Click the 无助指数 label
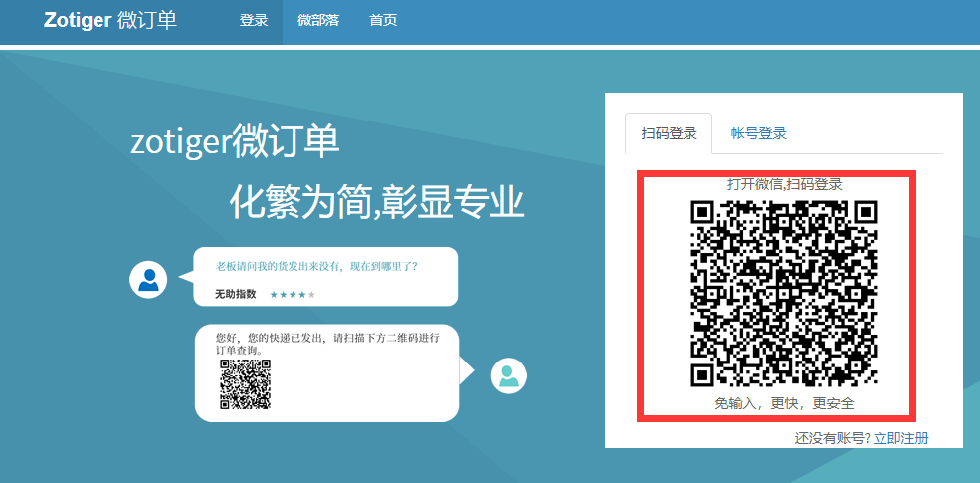This screenshot has width=980, height=483. point(236,294)
